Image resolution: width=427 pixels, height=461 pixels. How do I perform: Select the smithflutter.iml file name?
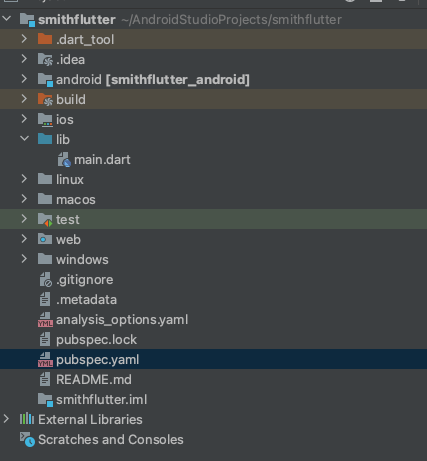(x=101, y=399)
